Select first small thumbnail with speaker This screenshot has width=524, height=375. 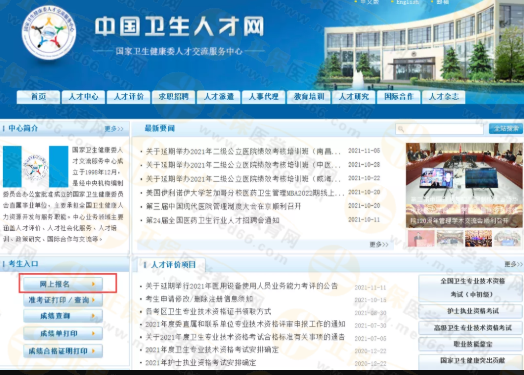(421, 238)
